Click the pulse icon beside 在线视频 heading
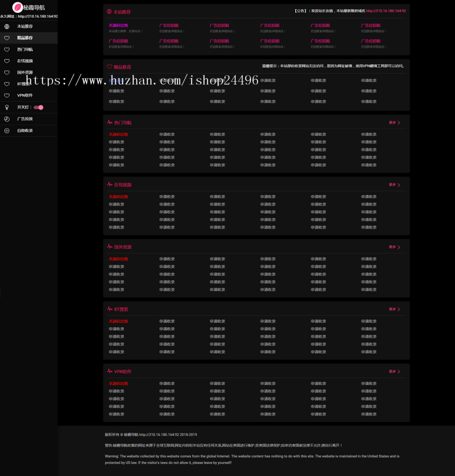Viewport: 455px width, 476px height. (110, 185)
